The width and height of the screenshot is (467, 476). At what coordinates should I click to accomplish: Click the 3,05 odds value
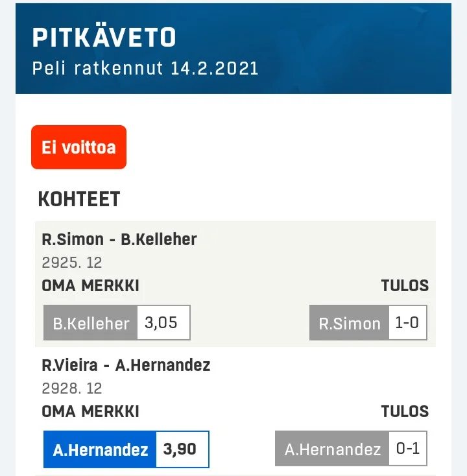pos(163,323)
